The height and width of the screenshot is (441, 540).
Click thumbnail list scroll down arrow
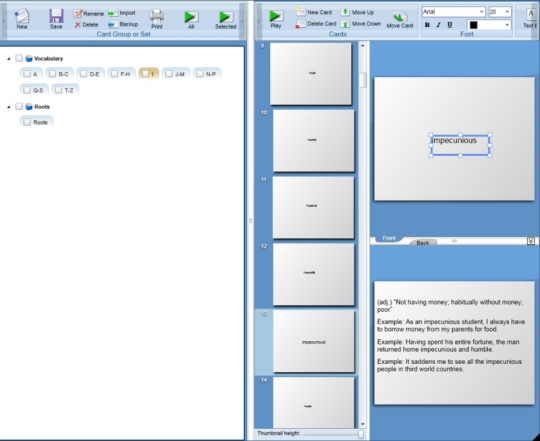[x=362, y=424]
